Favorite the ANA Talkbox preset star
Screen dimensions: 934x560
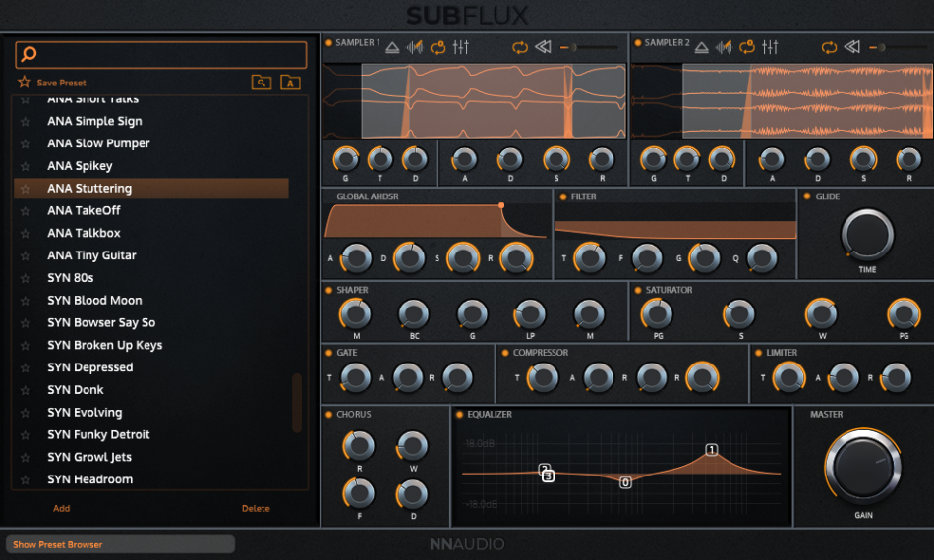pyautogui.click(x=25, y=233)
